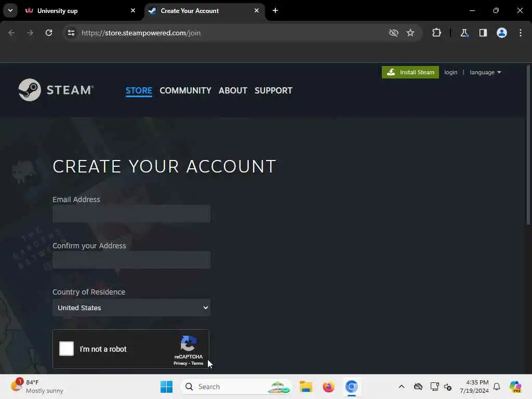The image size is (532, 399).
Task: Focus the Confirm your Address field
Action: (x=131, y=260)
